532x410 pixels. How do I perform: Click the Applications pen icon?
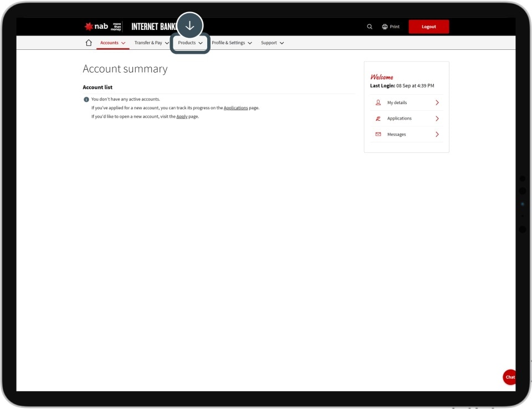pos(378,119)
